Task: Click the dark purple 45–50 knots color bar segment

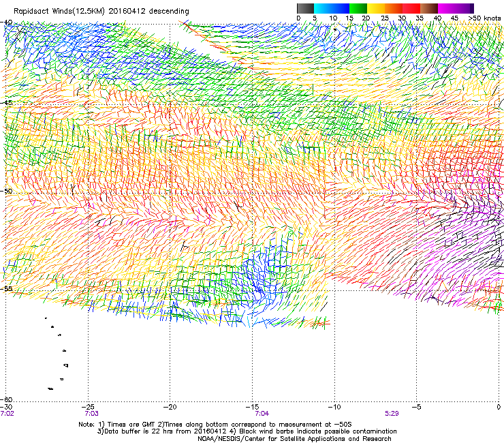Action: click(x=464, y=8)
